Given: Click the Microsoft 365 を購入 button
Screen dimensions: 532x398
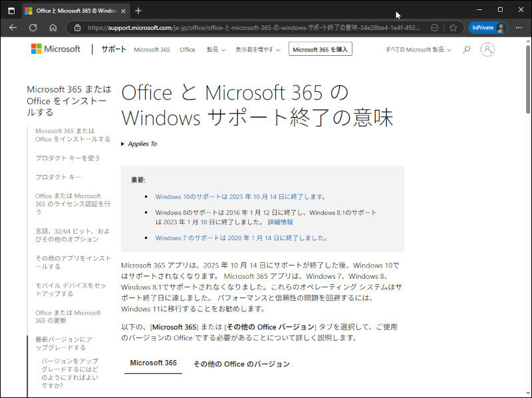Looking at the screenshot, I should [321, 49].
